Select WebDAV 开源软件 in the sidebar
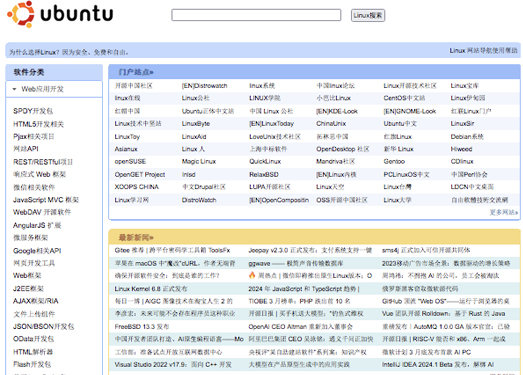 click(x=42, y=212)
